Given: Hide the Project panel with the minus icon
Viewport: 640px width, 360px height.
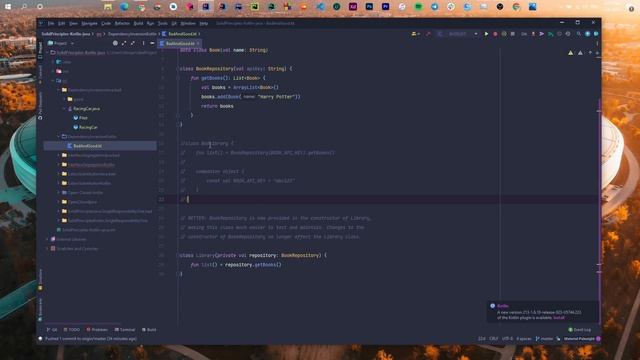Looking at the screenshot, I should [x=152, y=43].
